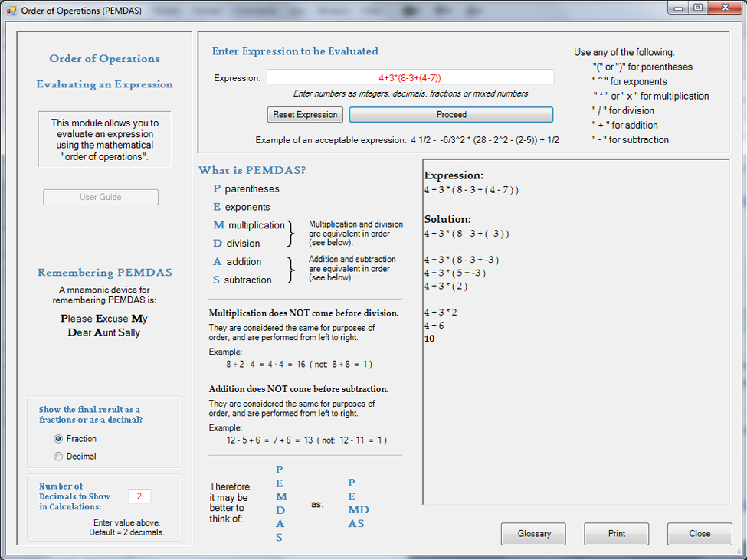Maximize the Order of Operations window
Screen dimensions: 747x560
[x=698, y=8]
